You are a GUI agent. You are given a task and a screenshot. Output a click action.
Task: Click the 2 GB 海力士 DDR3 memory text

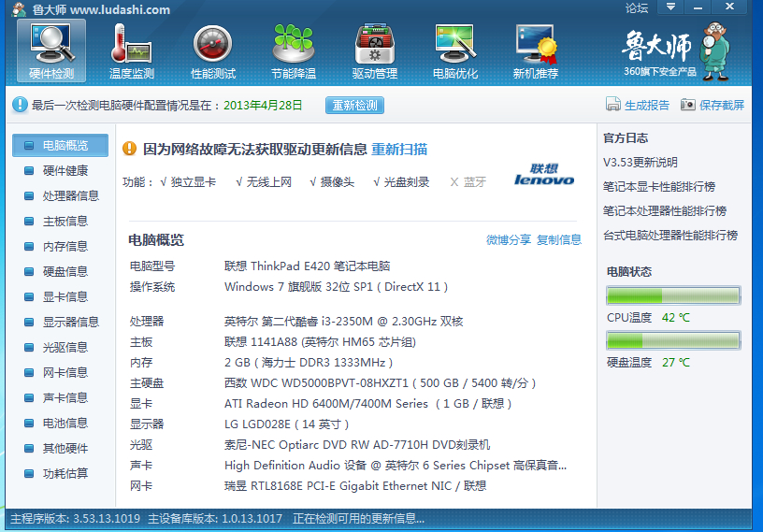pos(309,362)
